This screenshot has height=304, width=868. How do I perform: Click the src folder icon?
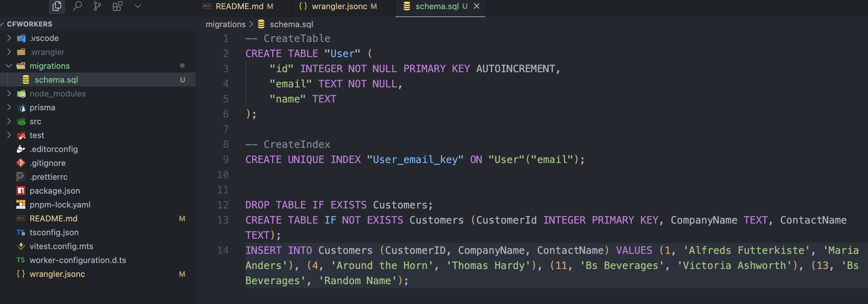pos(21,122)
